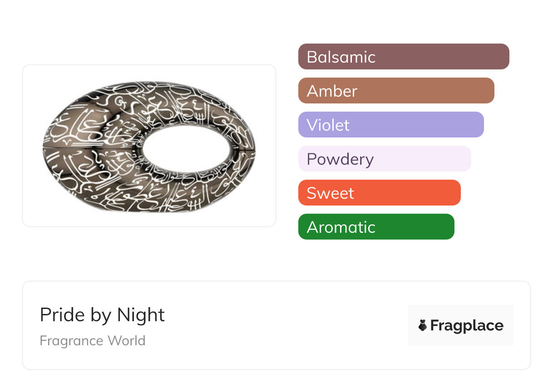Open the ring-shaped perfume bottle image

tap(149, 146)
